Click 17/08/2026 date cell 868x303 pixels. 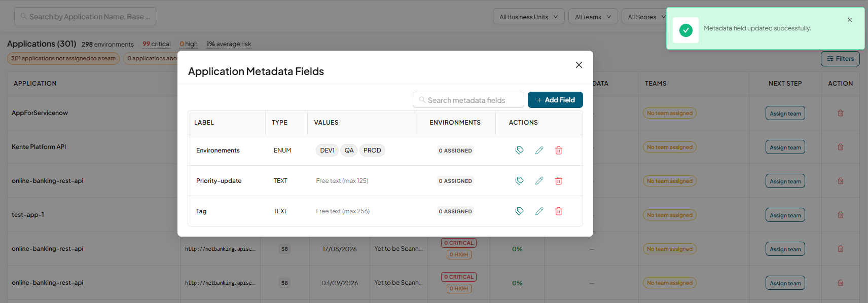tap(340, 249)
